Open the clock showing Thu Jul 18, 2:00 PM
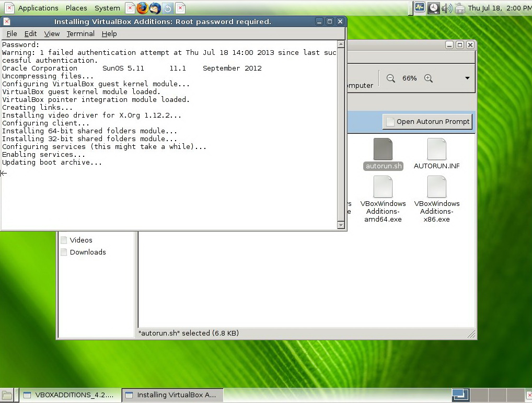 (500, 8)
